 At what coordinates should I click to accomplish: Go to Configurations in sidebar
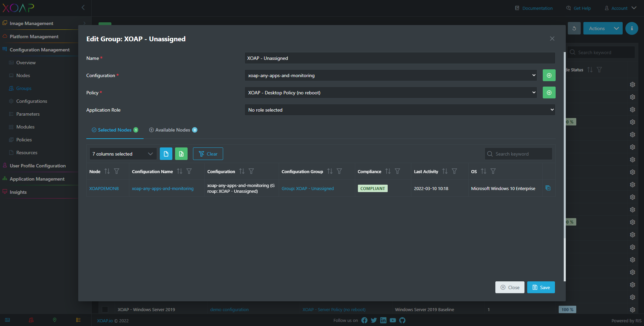pos(31,101)
